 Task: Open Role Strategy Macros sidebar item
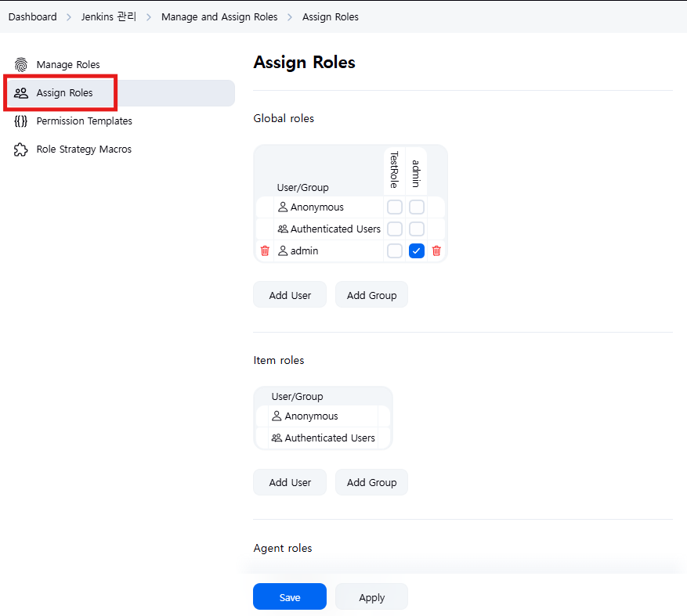[119, 149]
